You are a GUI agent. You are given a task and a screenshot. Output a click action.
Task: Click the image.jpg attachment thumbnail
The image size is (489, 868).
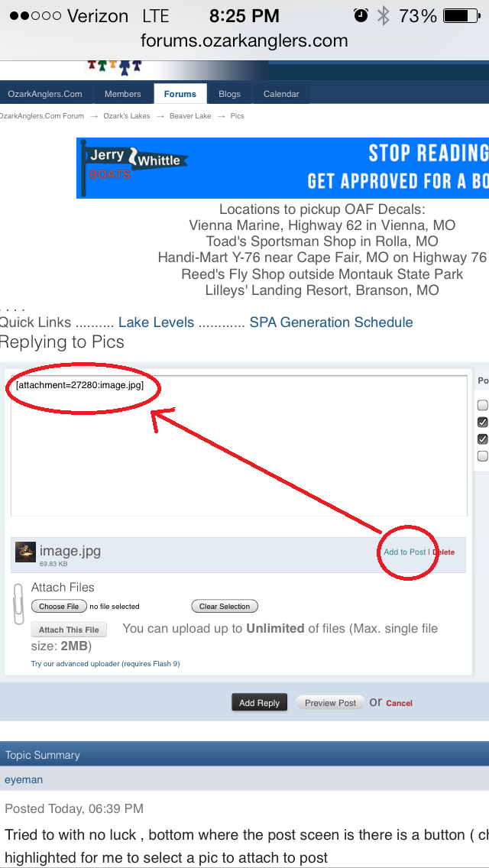(x=25, y=552)
